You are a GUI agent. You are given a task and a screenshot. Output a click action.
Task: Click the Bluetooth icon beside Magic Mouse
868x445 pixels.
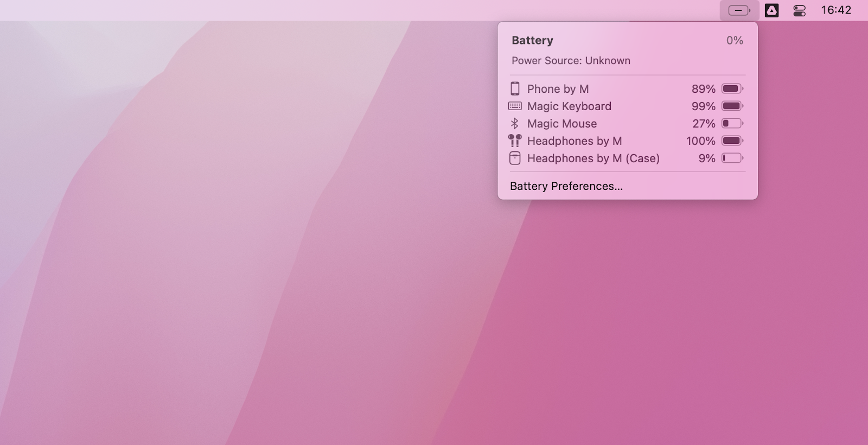[515, 123]
